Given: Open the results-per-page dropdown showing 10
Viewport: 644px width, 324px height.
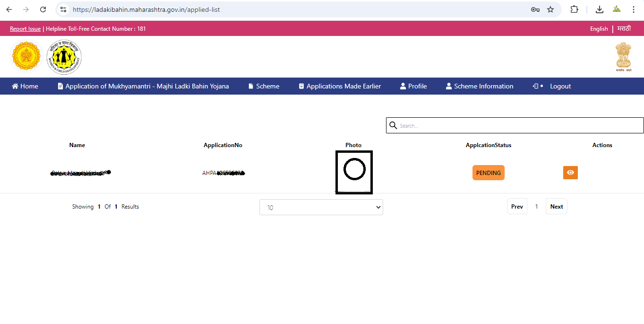Looking at the screenshot, I should [x=321, y=207].
